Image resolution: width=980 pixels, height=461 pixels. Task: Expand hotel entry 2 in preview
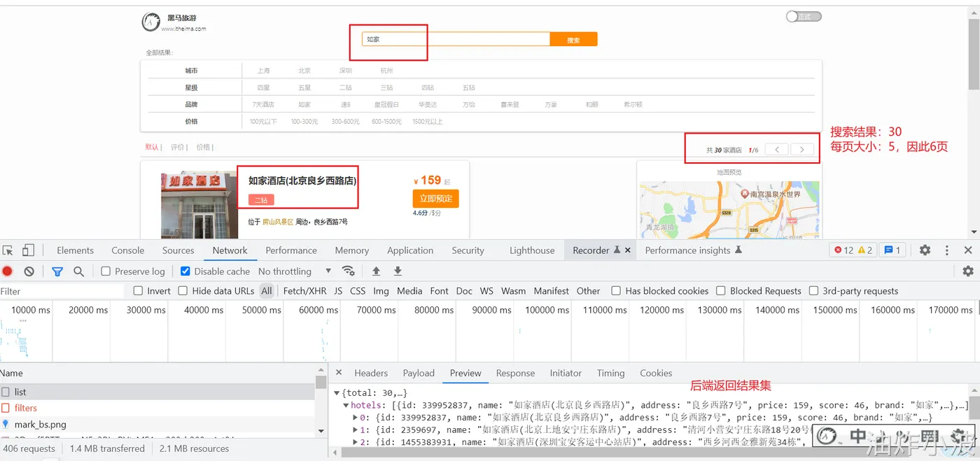tap(355, 442)
